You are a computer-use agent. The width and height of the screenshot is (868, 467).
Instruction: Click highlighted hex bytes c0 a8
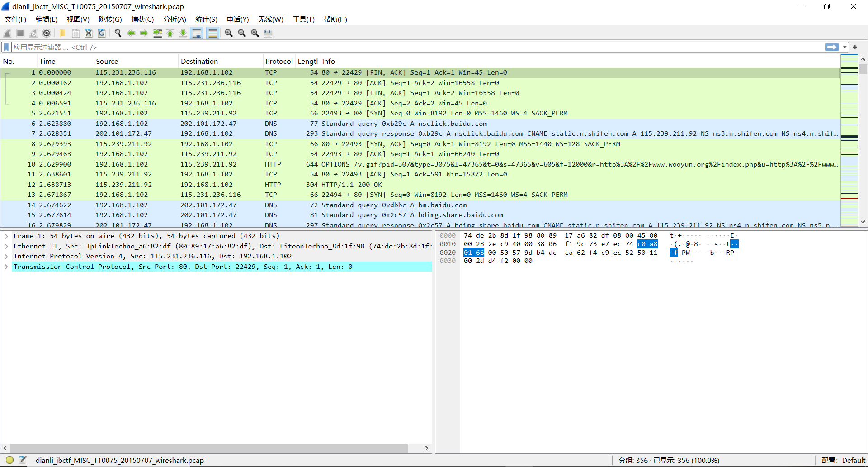[647, 244]
